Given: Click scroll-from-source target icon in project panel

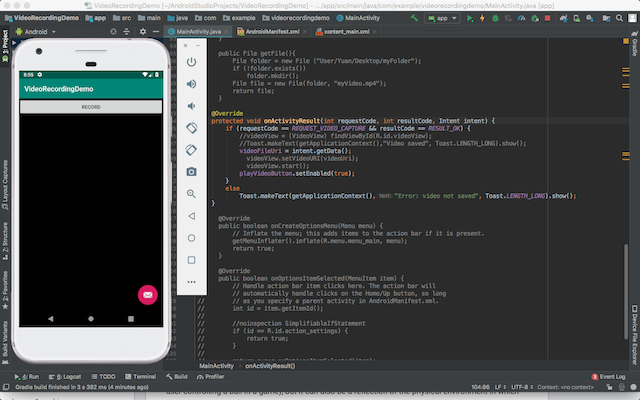Looking at the screenshot, I should [113, 32].
